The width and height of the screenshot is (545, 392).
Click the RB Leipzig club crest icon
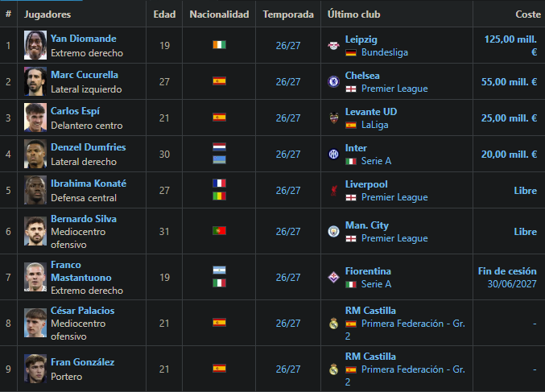pyautogui.click(x=333, y=46)
